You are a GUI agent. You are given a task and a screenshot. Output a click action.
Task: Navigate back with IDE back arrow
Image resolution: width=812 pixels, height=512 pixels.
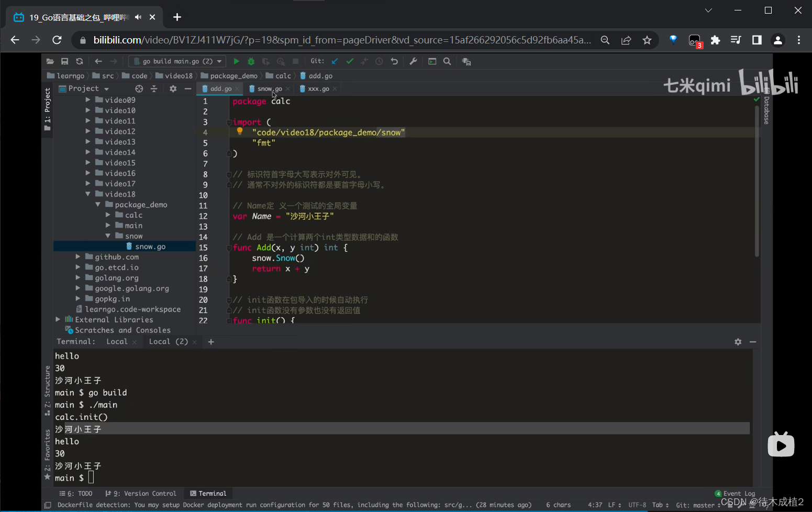pos(98,61)
